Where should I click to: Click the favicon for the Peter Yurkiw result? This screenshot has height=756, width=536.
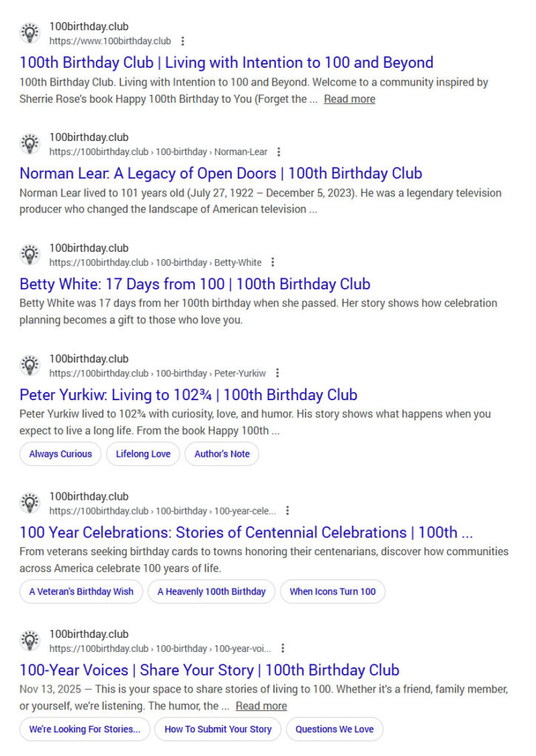coord(29,365)
